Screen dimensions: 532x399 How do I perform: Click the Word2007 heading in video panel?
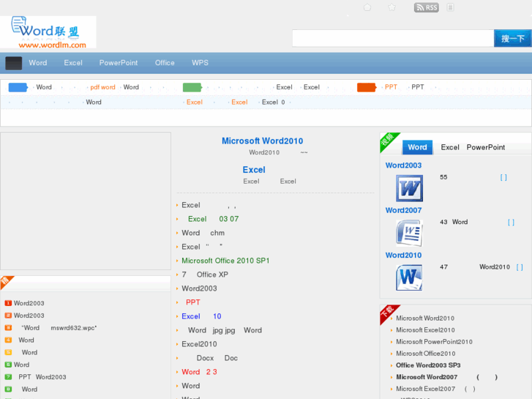(x=403, y=210)
